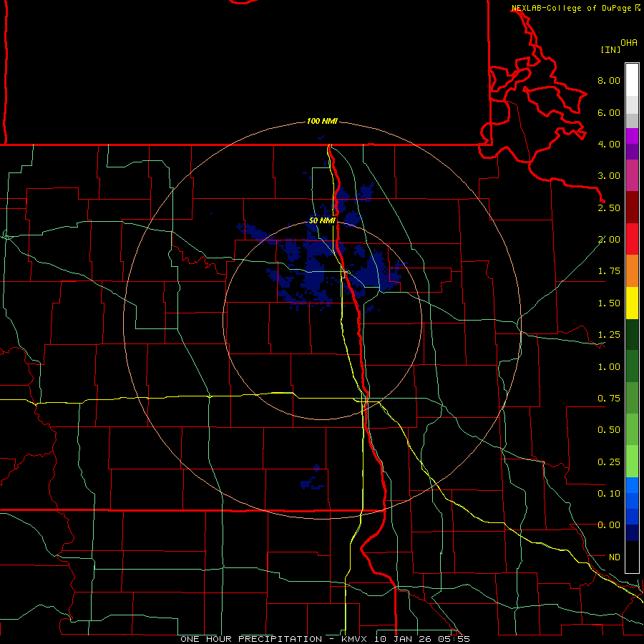The width and height of the screenshot is (644, 644).
Task: Select the 1.75 legend value
Action: (x=609, y=271)
